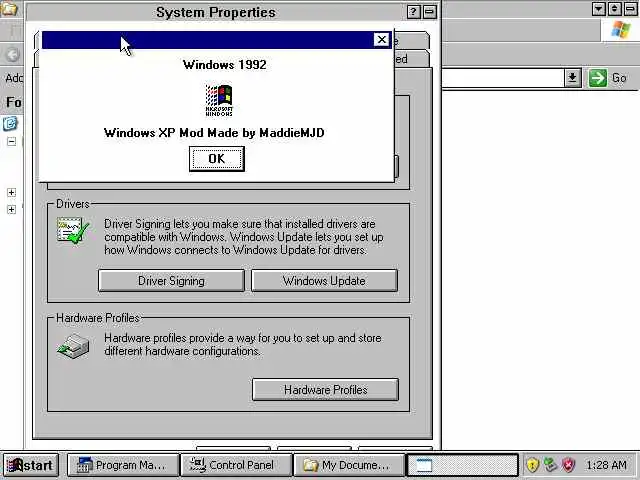Click the Driver Signing checkmark icon
Viewport: 640px width, 480px height.
click(73, 231)
